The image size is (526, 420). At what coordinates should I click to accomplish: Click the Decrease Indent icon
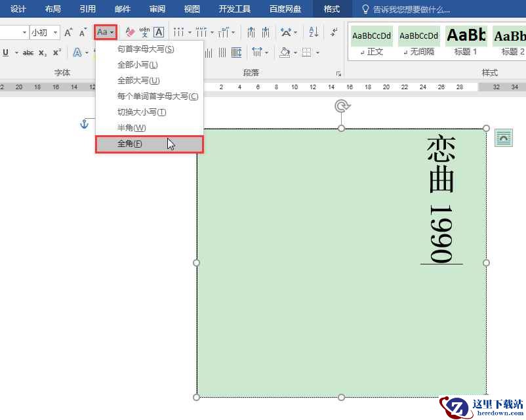point(251,33)
